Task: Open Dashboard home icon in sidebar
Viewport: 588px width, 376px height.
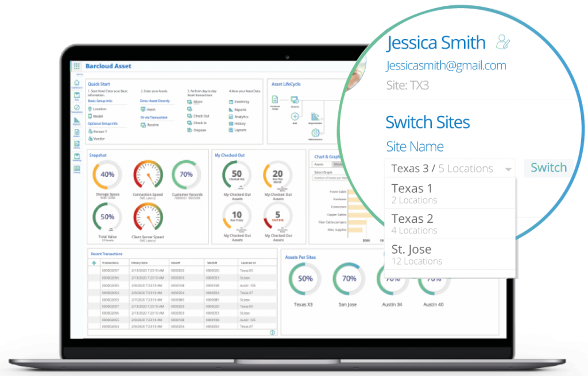Action: (77, 83)
